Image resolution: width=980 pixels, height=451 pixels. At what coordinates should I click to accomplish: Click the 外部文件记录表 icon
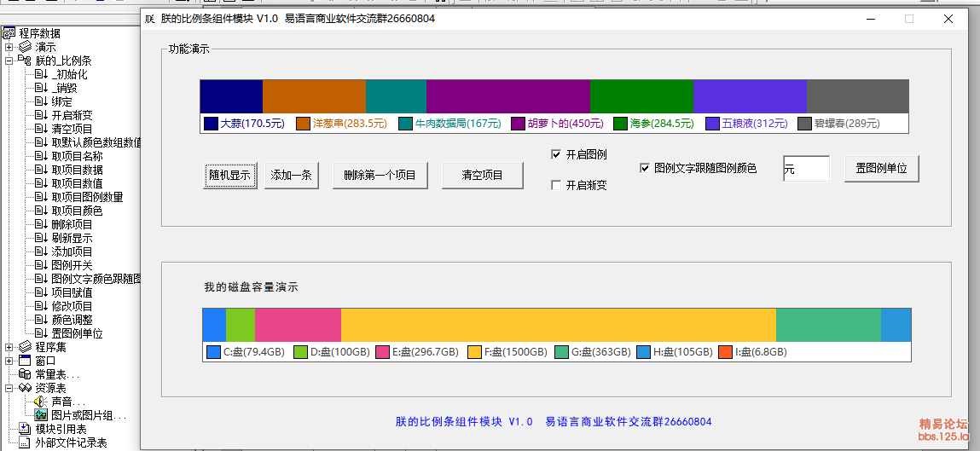25,442
